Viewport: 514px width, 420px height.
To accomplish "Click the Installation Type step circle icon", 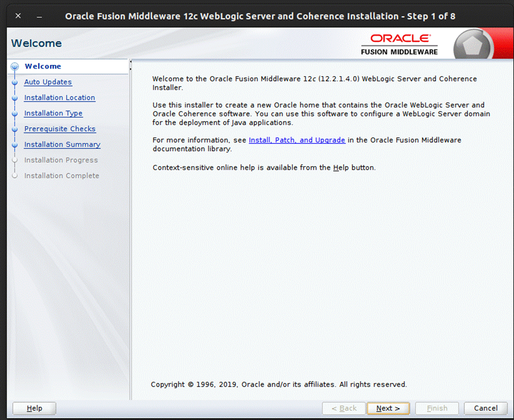I will [x=15, y=113].
